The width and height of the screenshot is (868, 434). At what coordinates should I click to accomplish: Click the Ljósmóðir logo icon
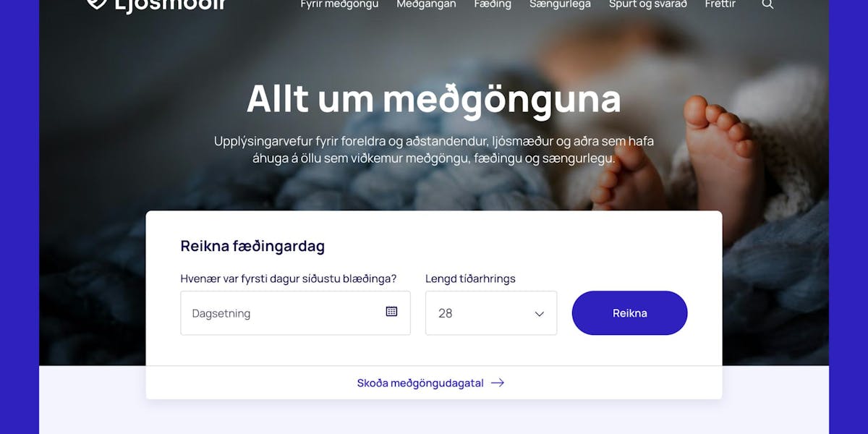click(x=96, y=3)
